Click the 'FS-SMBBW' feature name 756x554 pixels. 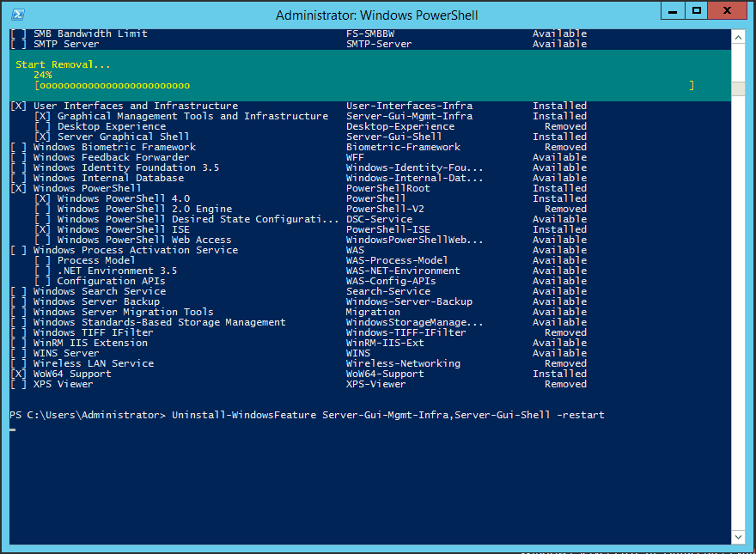[x=370, y=33]
